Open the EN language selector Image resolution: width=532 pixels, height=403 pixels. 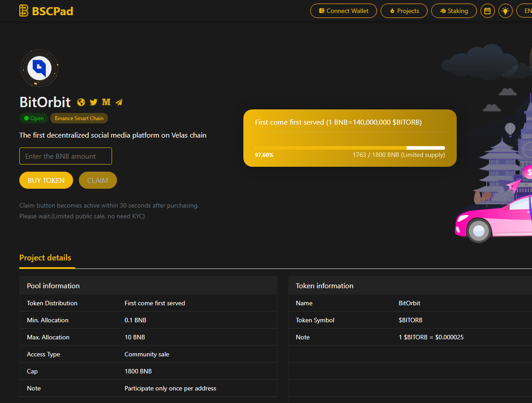pos(525,11)
